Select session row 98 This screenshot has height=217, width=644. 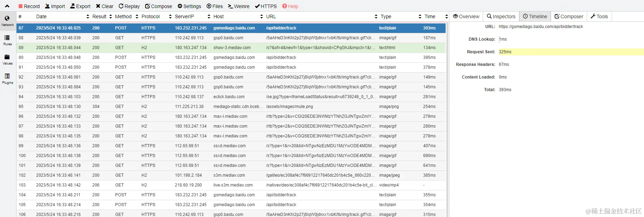(x=231, y=136)
